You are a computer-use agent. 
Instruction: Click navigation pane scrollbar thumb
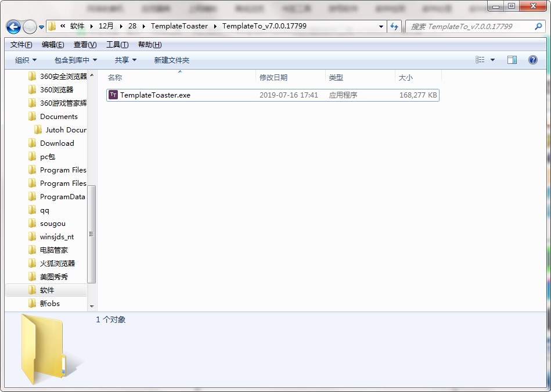pyautogui.click(x=91, y=234)
